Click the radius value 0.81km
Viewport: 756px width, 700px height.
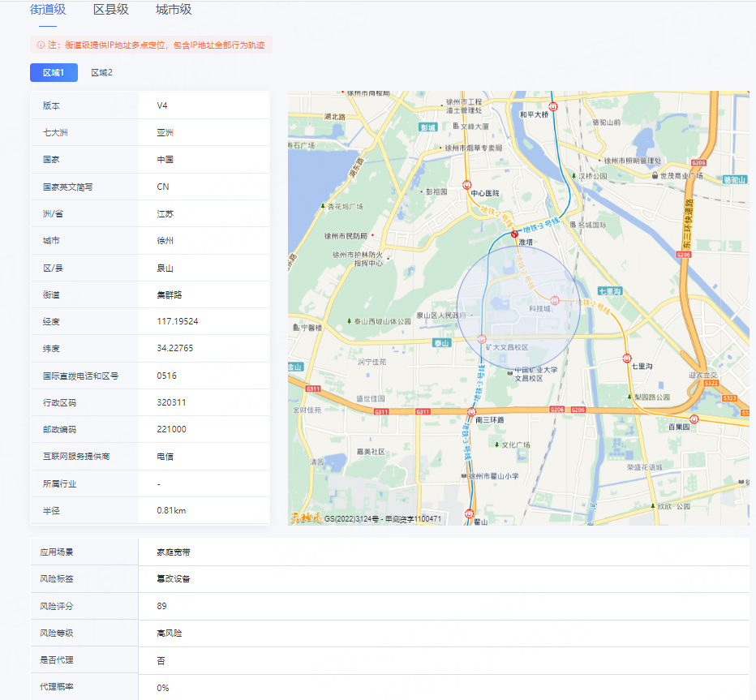[x=171, y=510]
